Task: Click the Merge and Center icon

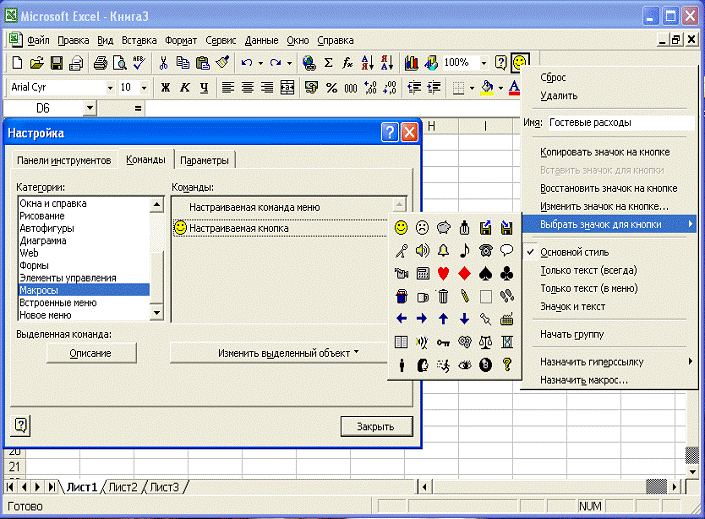Action: [287, 87]
